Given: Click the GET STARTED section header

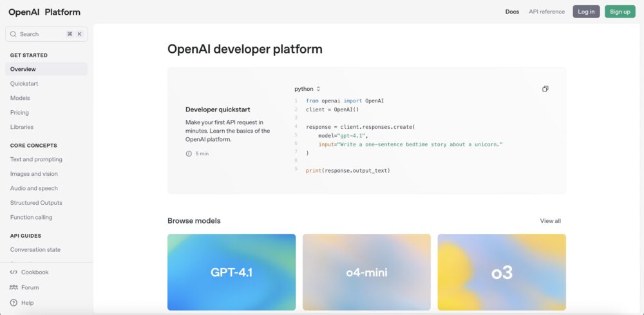Looking at the screenshot, I should click(29, 55).
